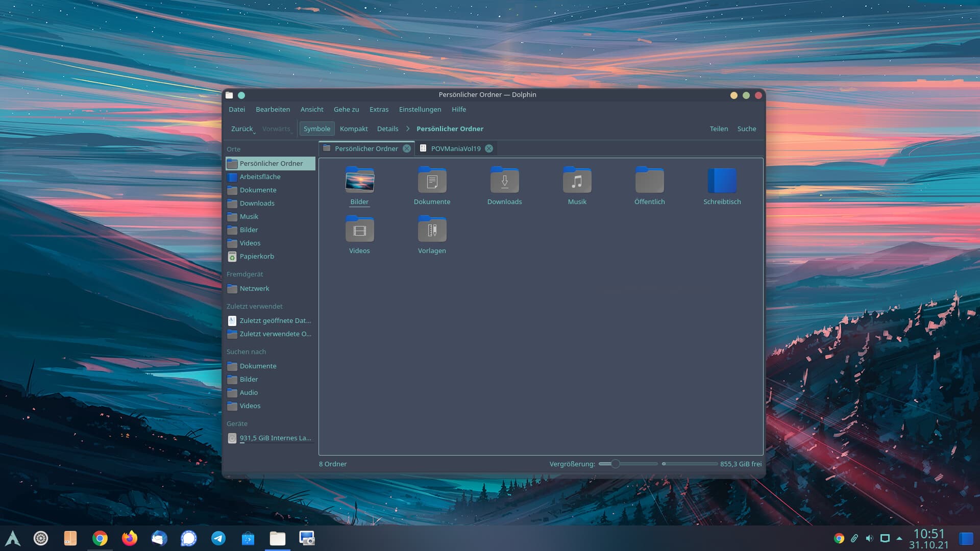Click the Teilen button

pyautogui.click(x=719, y=129)
